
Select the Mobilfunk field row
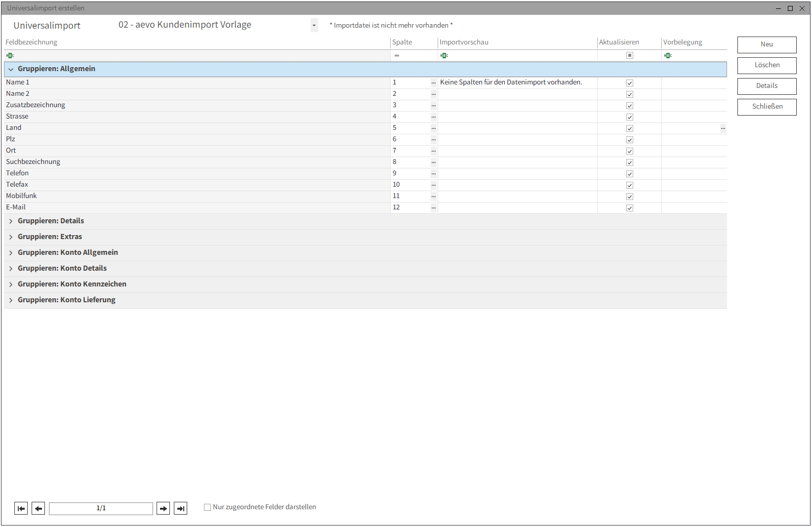pos(365,196)
